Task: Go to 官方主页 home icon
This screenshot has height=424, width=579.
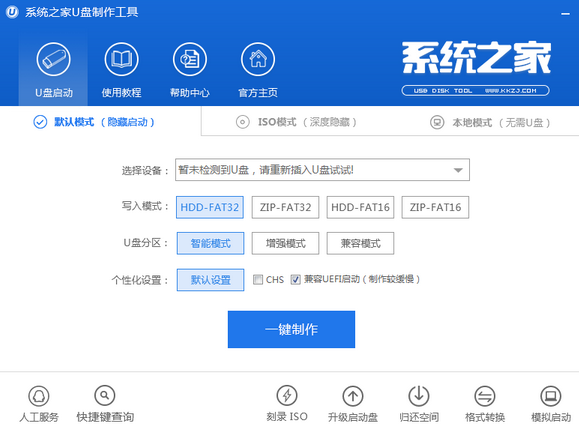Action: (x=258, y=59)
